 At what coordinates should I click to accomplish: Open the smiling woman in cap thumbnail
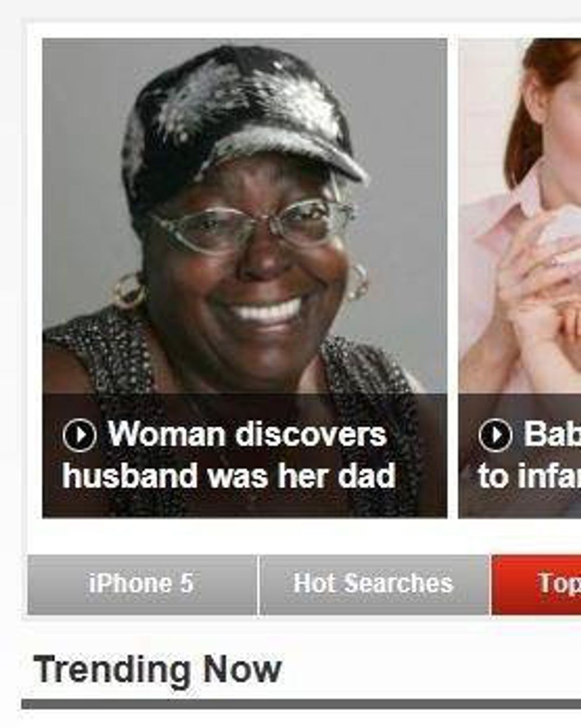pyautogui.click(x=245, y=278)
